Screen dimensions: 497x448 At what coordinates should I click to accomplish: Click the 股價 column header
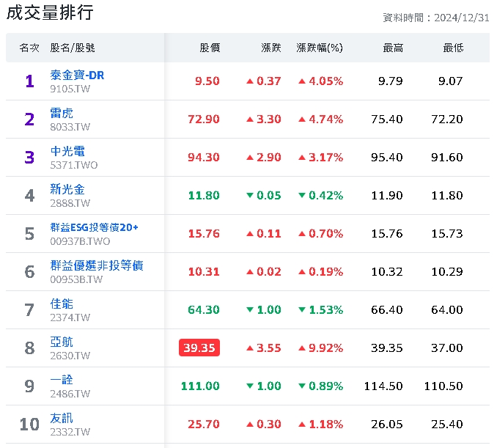[x=210, y=48]
